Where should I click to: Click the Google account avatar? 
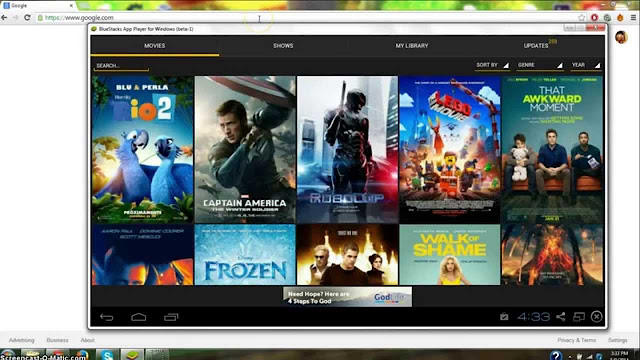621,37
